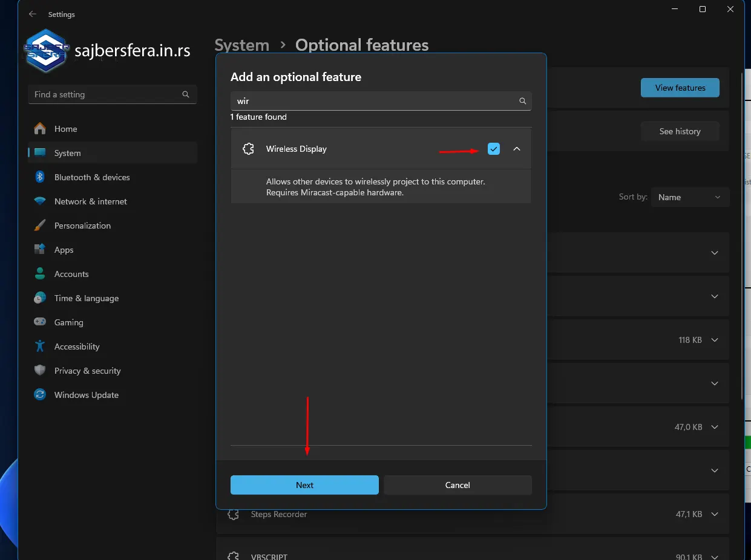The image size is (751, 560).
Task: Click the Network & internet Wi-Fi icon
Action: (40, 201)
